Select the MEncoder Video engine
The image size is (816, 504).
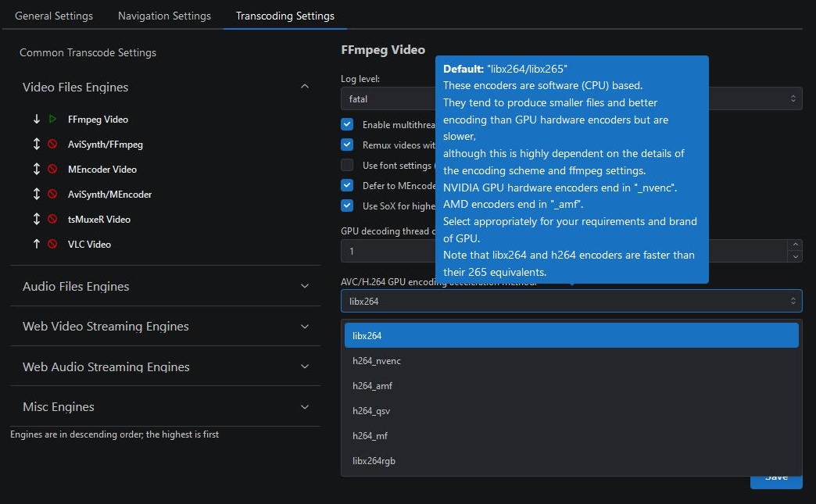102,169
